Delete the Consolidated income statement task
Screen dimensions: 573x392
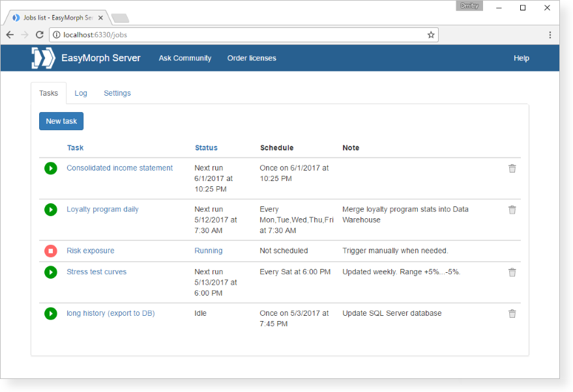tap(512, 168)
